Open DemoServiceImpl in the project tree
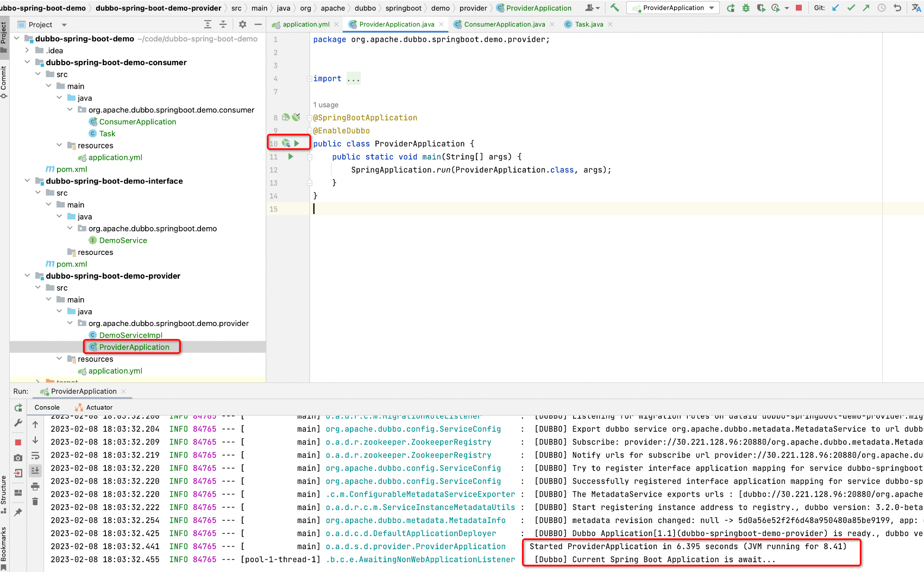 pos(130,335)
